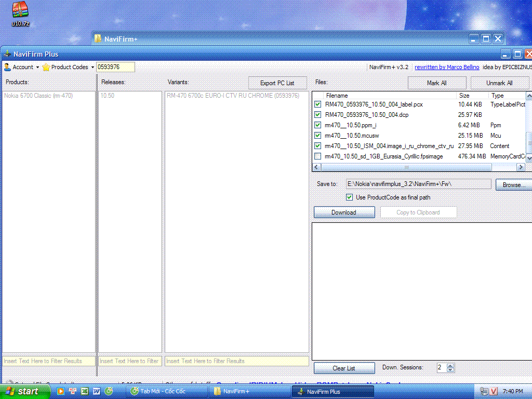The image size is (532, 399).
Task: Click the network tray icon
Action: [484, 391]
